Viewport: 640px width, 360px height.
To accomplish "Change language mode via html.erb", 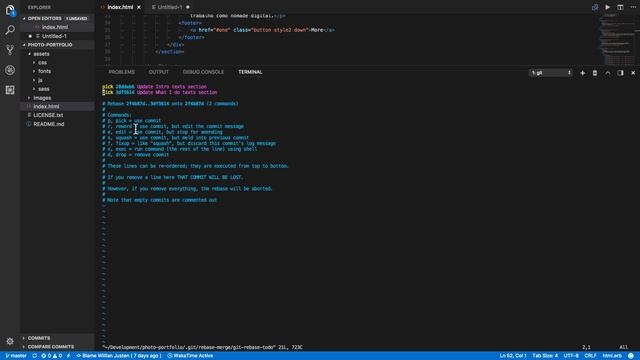I will (x=612, y=356).
